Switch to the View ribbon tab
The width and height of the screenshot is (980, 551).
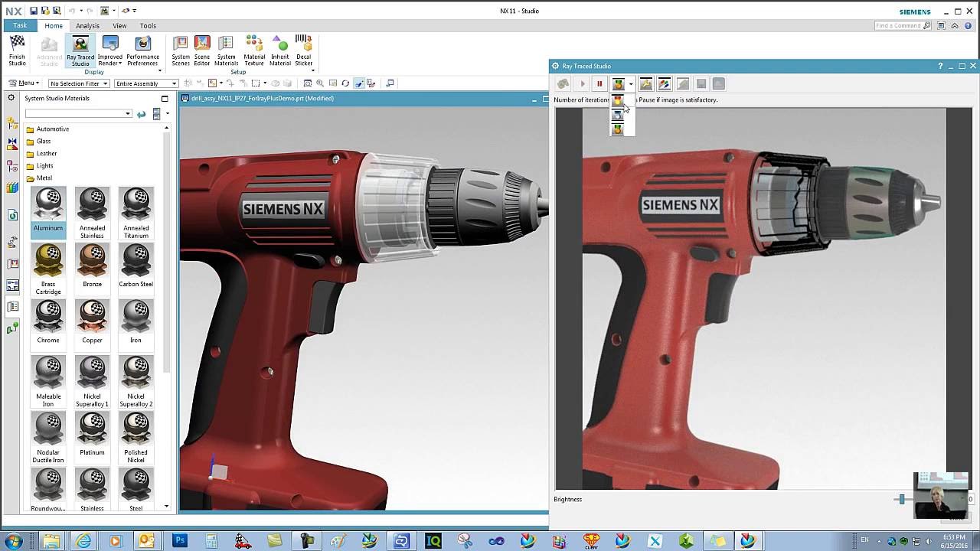coord(119,26)
